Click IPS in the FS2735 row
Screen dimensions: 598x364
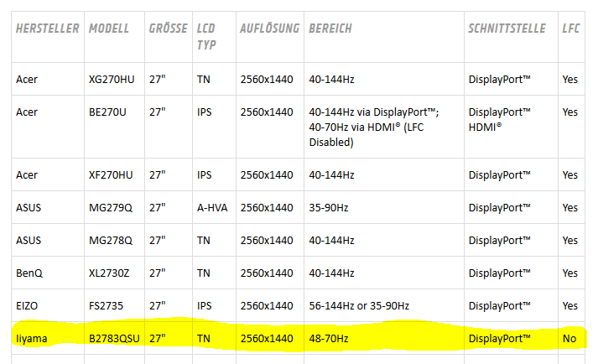point(205,306)
